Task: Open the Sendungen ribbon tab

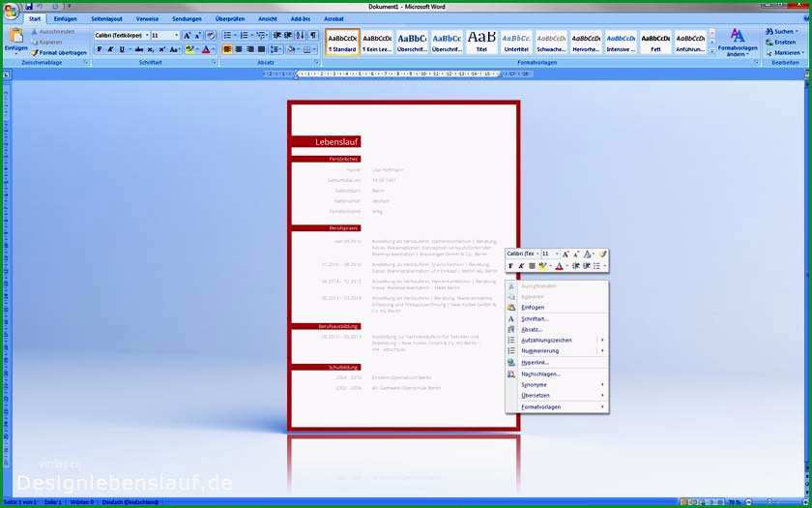Action: (x=187, y=19)
